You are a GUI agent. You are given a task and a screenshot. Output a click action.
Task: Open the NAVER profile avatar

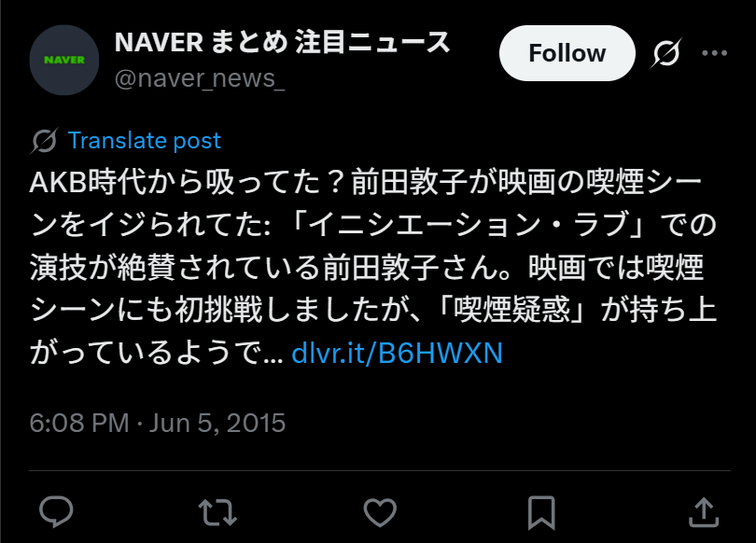(x=64, y=61)
